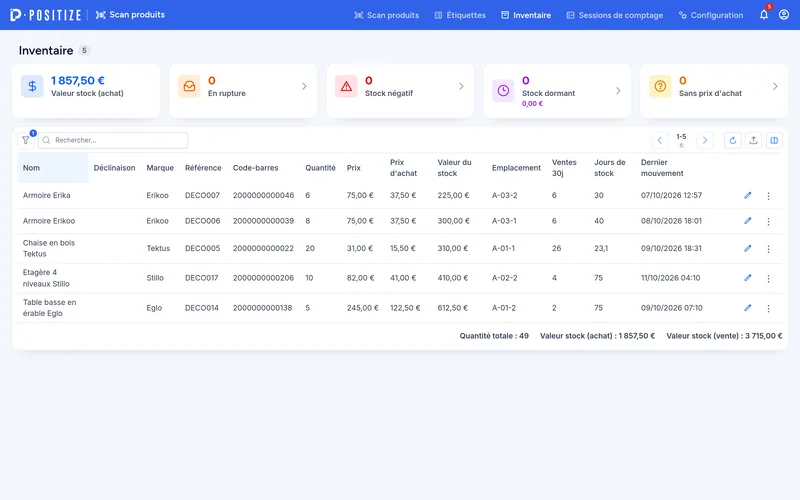Click reference DECO007 cell

[x=202, y=195]
